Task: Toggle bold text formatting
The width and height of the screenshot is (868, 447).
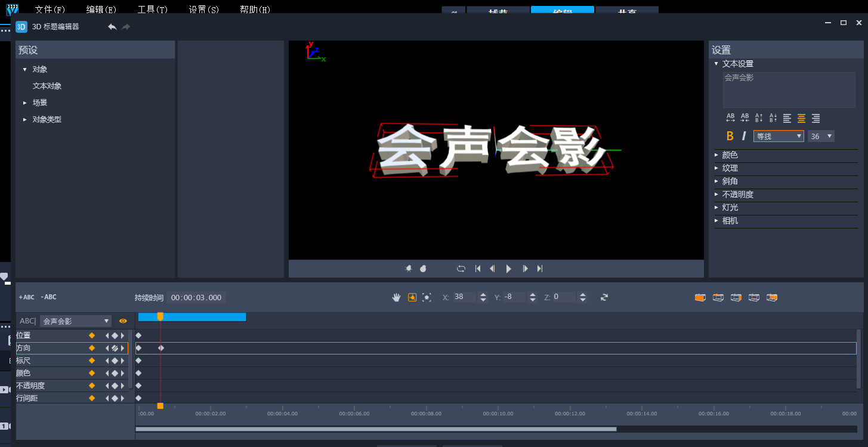Action: click(x=730, y=136)
